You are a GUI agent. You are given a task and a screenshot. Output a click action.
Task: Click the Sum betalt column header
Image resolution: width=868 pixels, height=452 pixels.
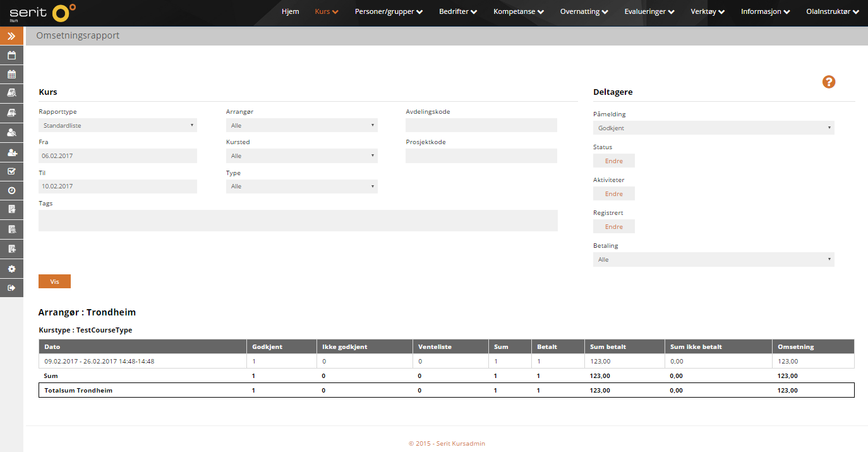(625, 346)
